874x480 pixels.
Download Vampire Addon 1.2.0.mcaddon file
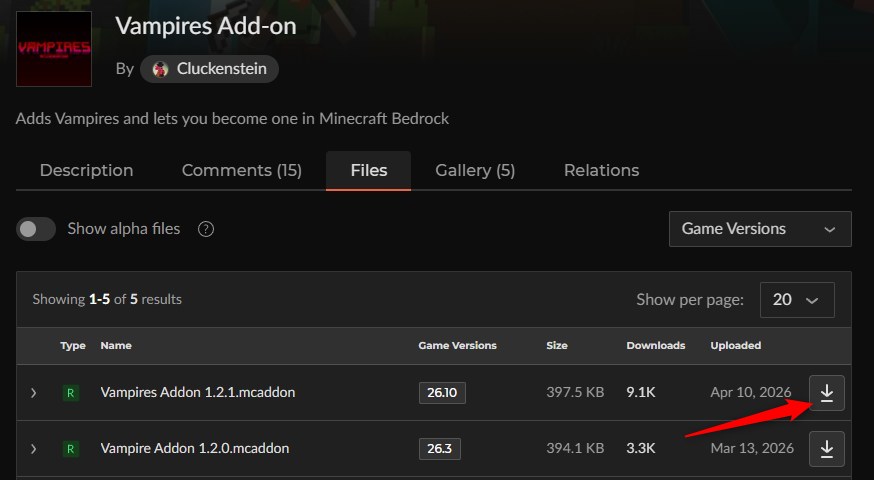click(x=827, y=449)
